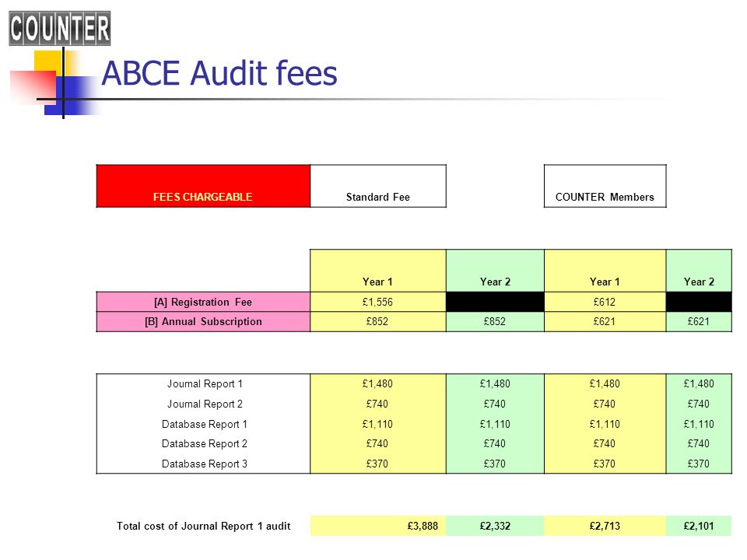Select the COUNTER Members header cell

point(605,186)
